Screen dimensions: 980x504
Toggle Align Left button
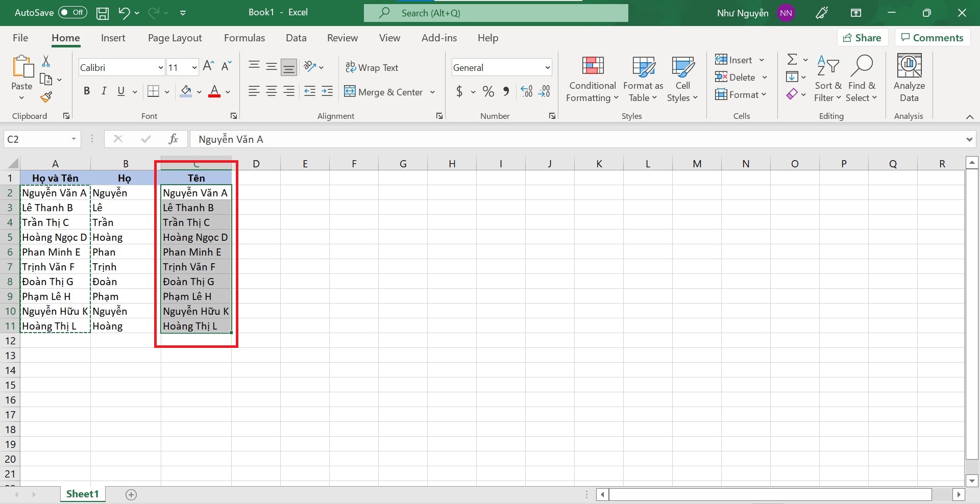click(x=254, y=91)
